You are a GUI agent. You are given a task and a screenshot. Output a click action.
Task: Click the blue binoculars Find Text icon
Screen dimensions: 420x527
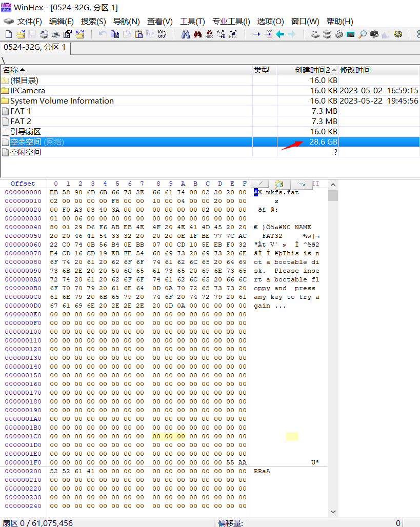[185, 34]
